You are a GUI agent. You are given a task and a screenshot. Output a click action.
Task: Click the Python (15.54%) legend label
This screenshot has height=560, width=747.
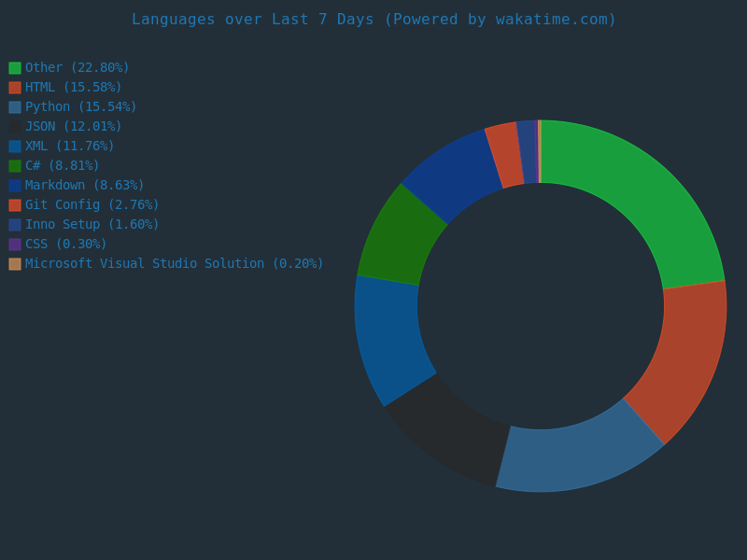[80, 107]
